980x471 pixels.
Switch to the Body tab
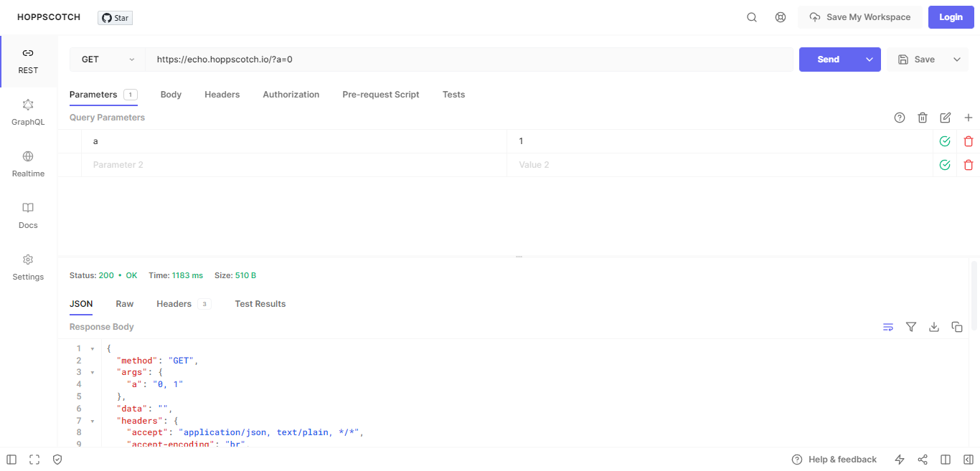pyautogui.click(x=171, y=95)
